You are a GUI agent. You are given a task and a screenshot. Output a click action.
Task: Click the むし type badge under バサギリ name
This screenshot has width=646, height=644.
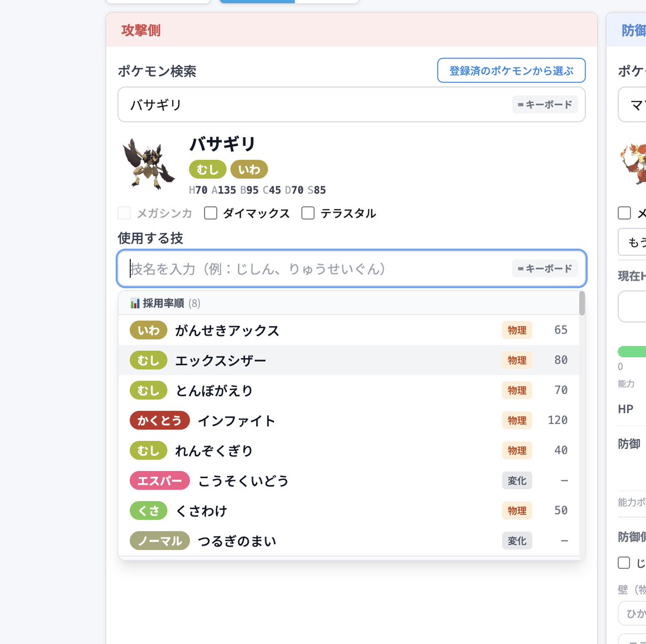pos(208,169)
